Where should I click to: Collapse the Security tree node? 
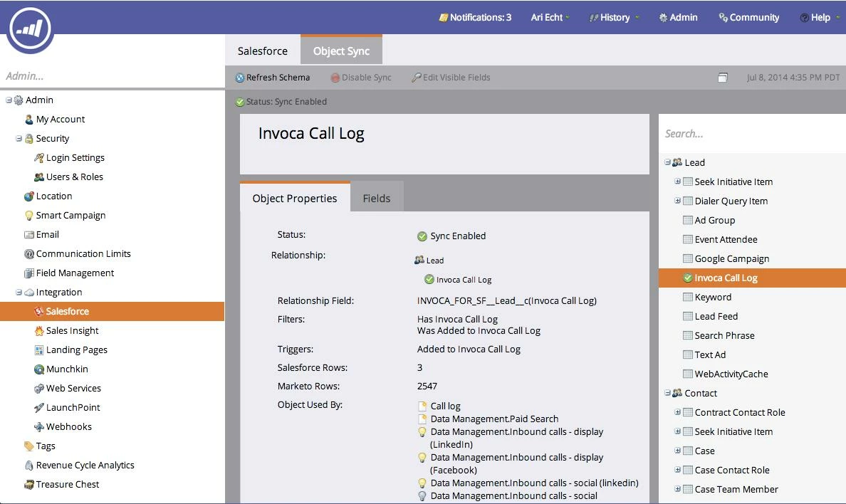tap(19, 139)
